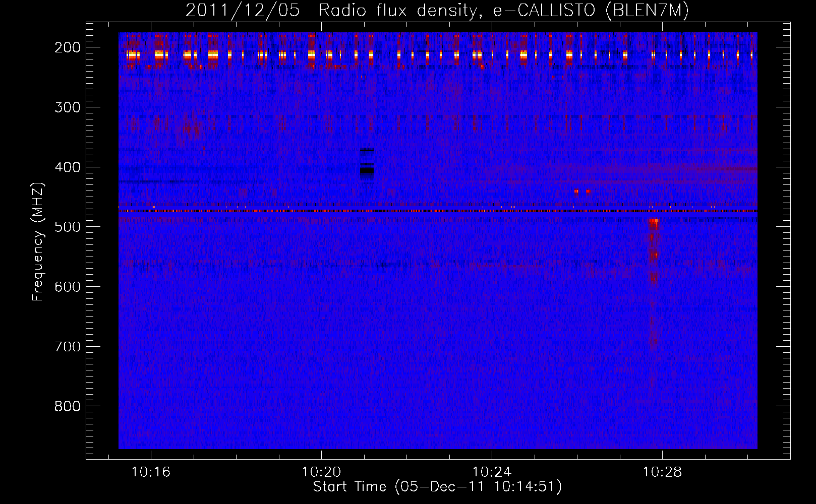816x504 pixels.
Task: Select the 200 frequency tick label
Action: click(x=68, y=47)
